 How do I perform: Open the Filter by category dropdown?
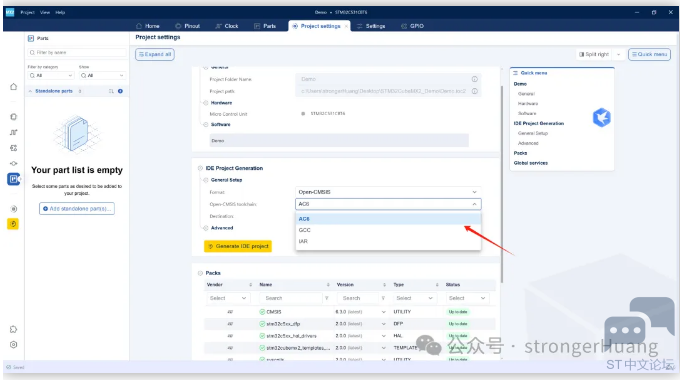51,75
